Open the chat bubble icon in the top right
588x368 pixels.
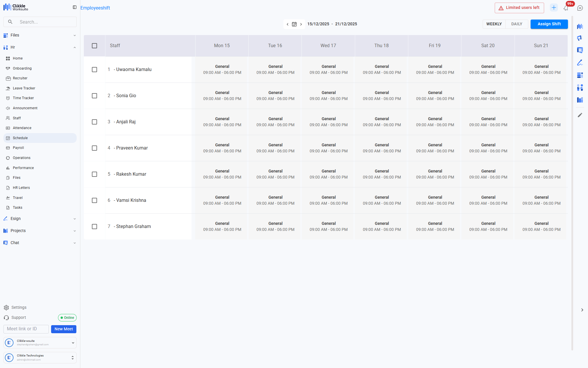(x=580, y=8)
